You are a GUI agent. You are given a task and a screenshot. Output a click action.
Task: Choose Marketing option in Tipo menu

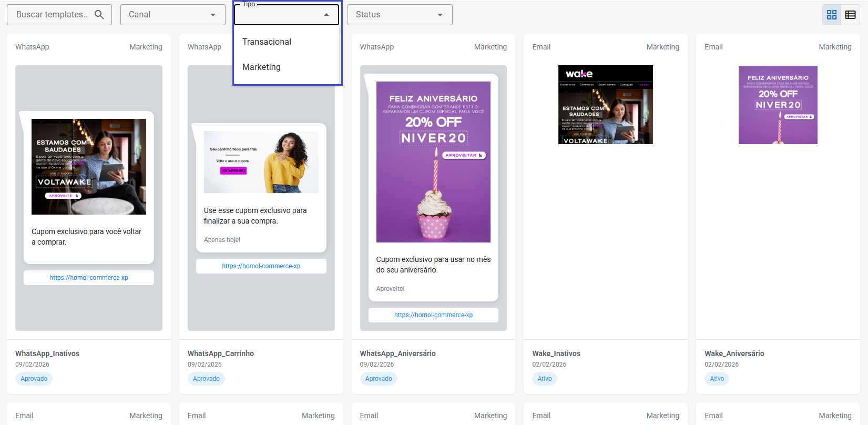click(261, 67)
